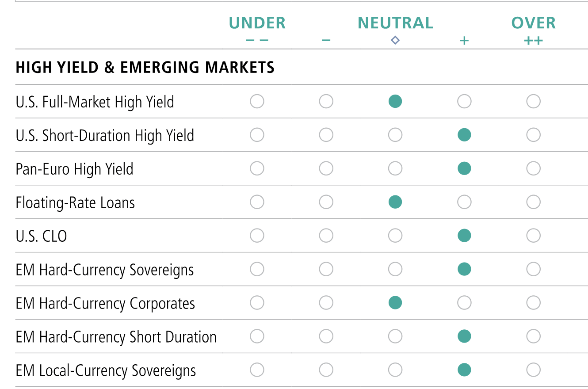This screenshot has width=588, height=389.
Task: Select the plus rating for EM Local-Currency Sovereigns
Action: point(464,370)
